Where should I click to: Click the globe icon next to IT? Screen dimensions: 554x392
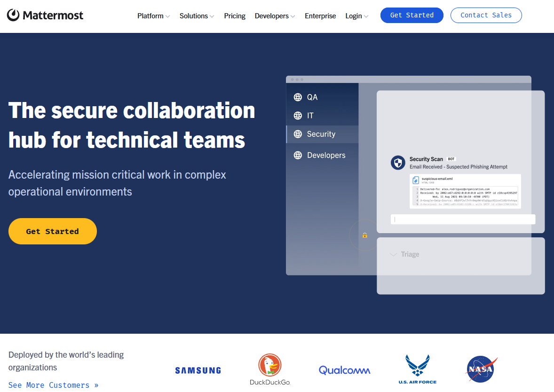298,116
